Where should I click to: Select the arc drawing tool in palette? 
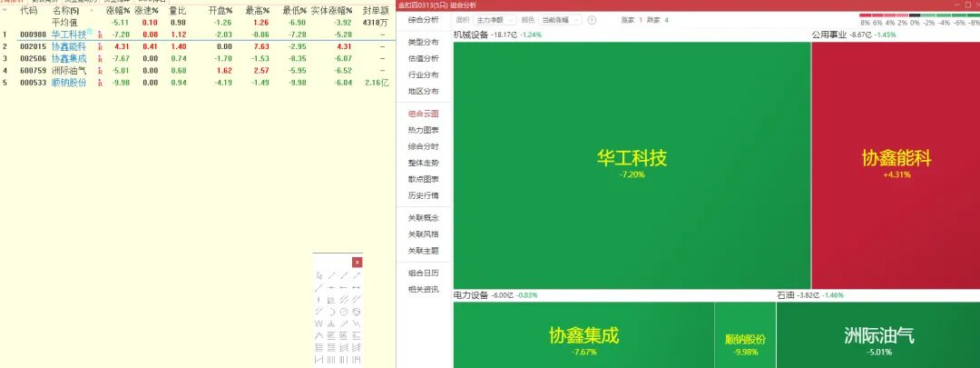click(331, 312)
